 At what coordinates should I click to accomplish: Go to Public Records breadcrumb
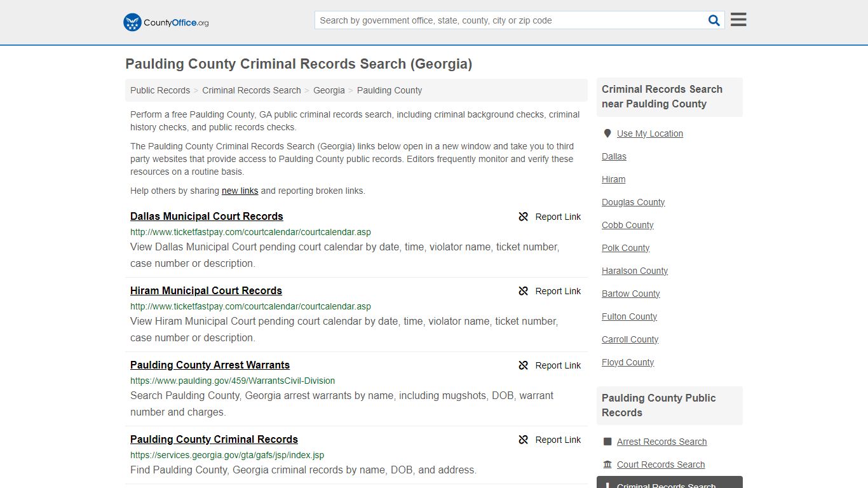pyautogui.click(x=160, y=90)
